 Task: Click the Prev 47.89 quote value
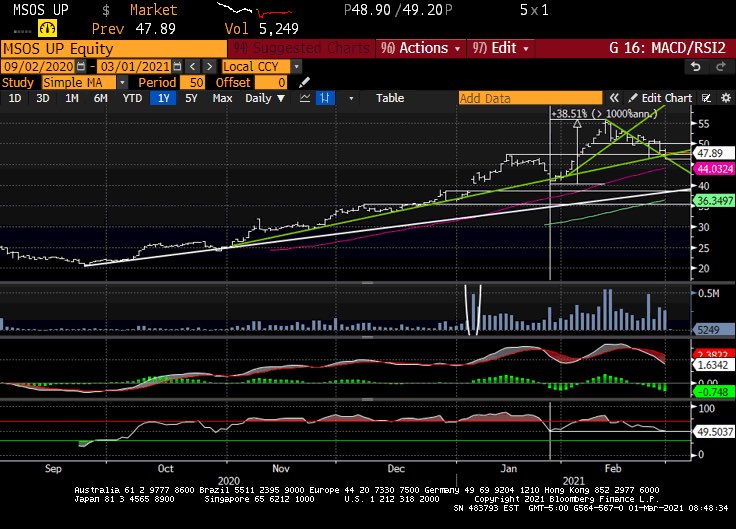click(133, 29)
